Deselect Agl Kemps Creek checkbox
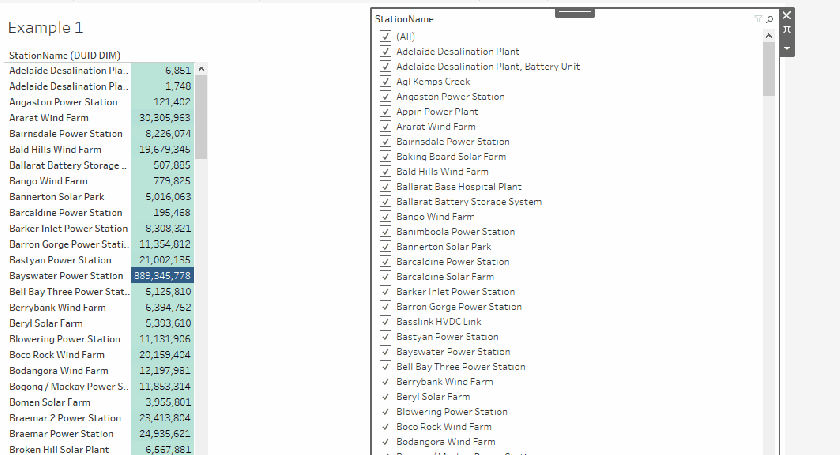Screen dimensions: 840x455 pyautogui.click(x=384, y=82)
